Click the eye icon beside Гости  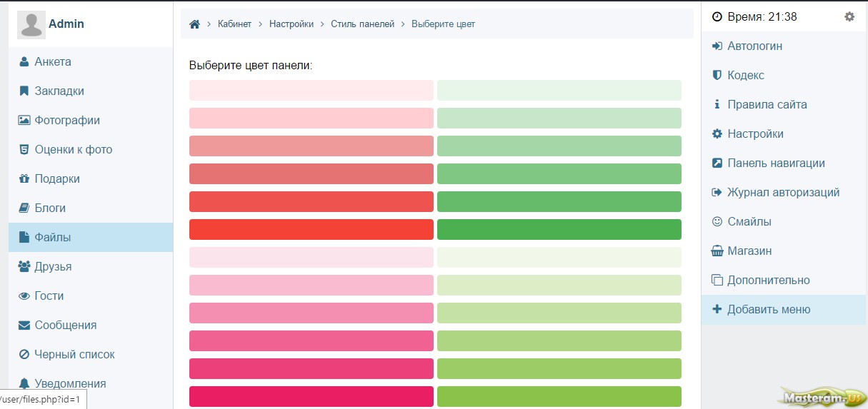coord(24,296)
